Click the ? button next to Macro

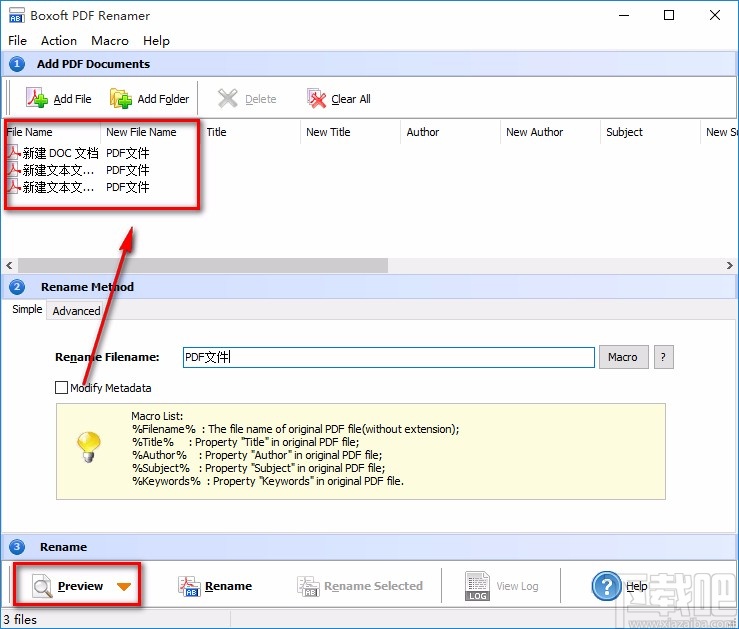[x=663, y=357]
